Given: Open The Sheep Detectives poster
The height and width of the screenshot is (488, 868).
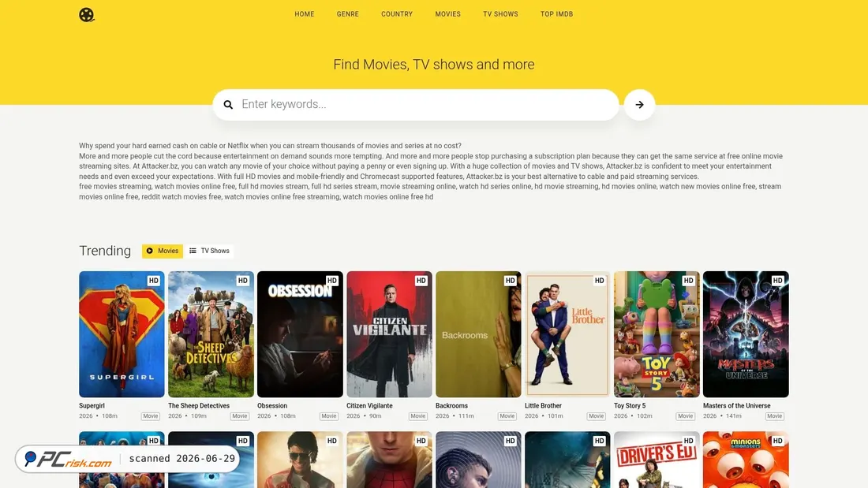Looking at the screenshot, I should (x=211, y=334).
